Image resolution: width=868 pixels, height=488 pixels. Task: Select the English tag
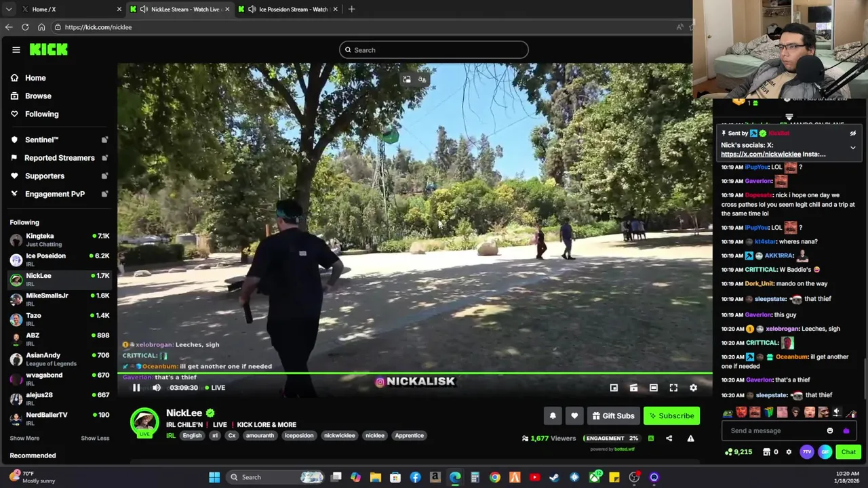(x=192, y=436)
